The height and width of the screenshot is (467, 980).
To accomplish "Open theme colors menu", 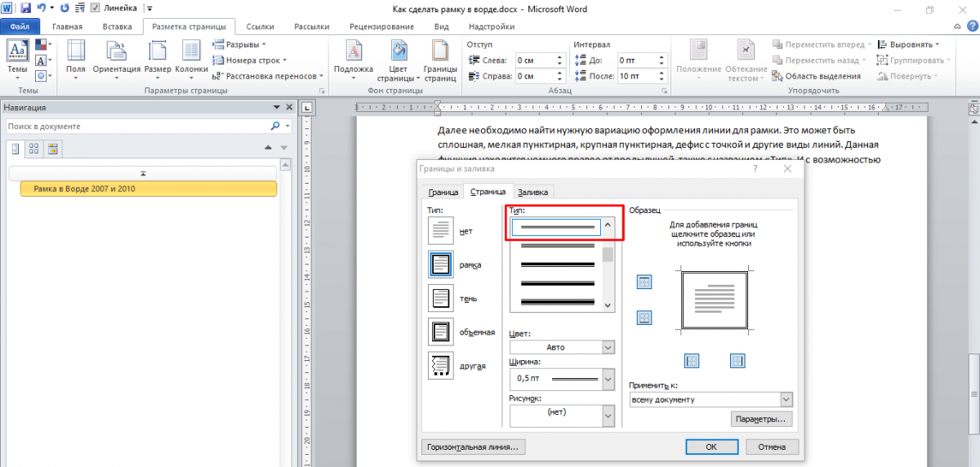I will [x=42, y=47].
